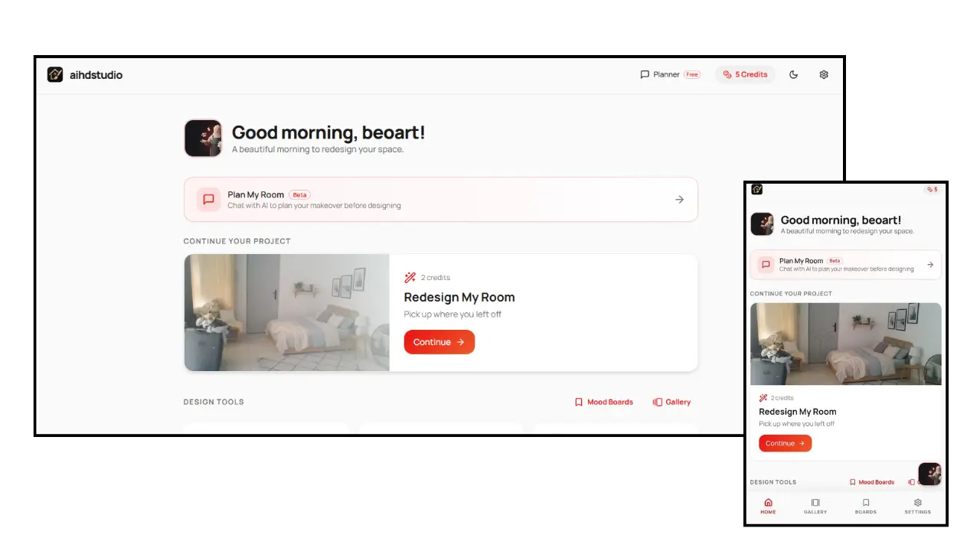Click the 5 Credits pill in desktop header
Image resolution: width=980 pixels, height=551 pixels.
[745, 74]
